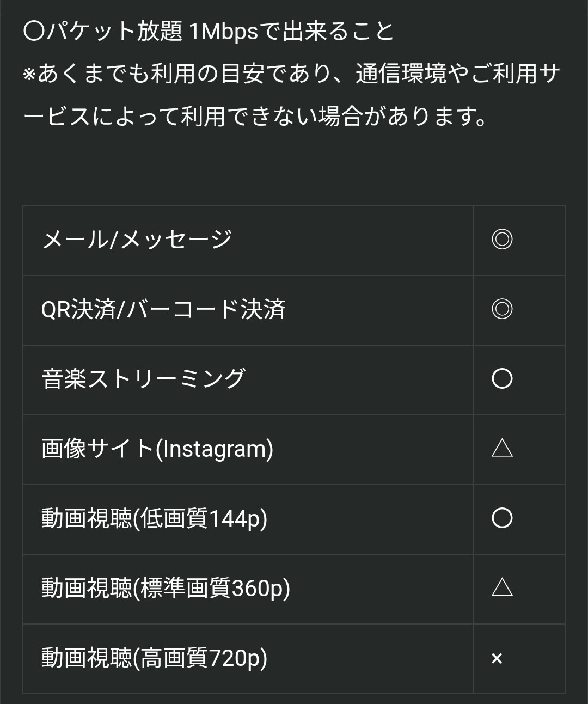Tap the triangle mark for 画像サイト(Instagram)

pos(502,448)
